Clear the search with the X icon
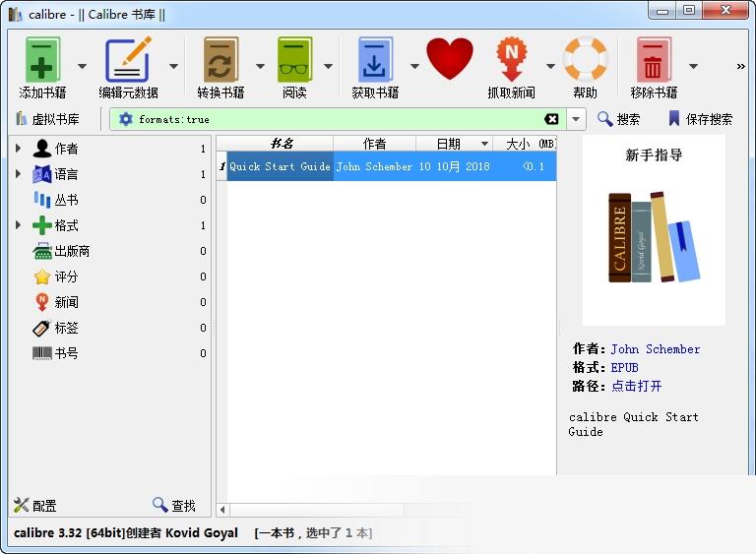Screen dimensions: 756x554 551,119
